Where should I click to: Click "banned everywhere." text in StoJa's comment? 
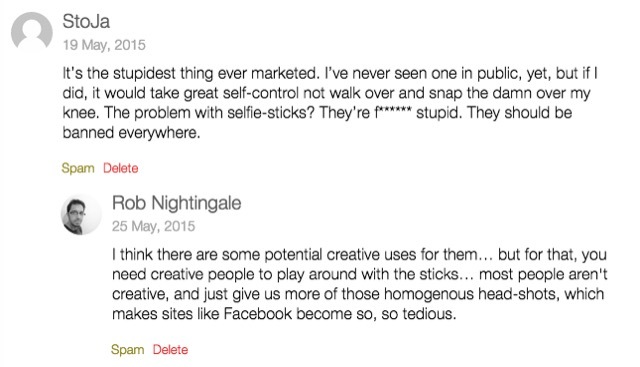pyautogui.click(x=131, y=133)
